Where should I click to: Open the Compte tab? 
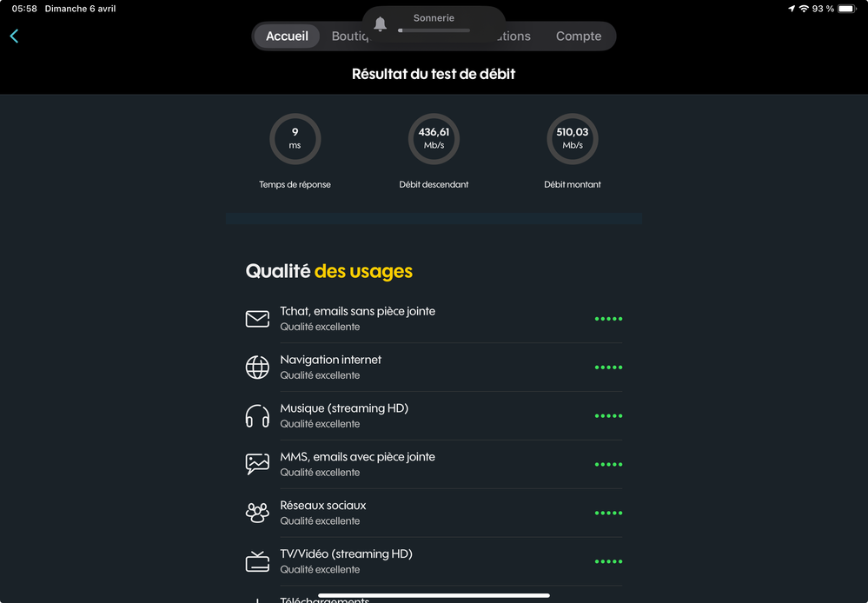[579, 36]
